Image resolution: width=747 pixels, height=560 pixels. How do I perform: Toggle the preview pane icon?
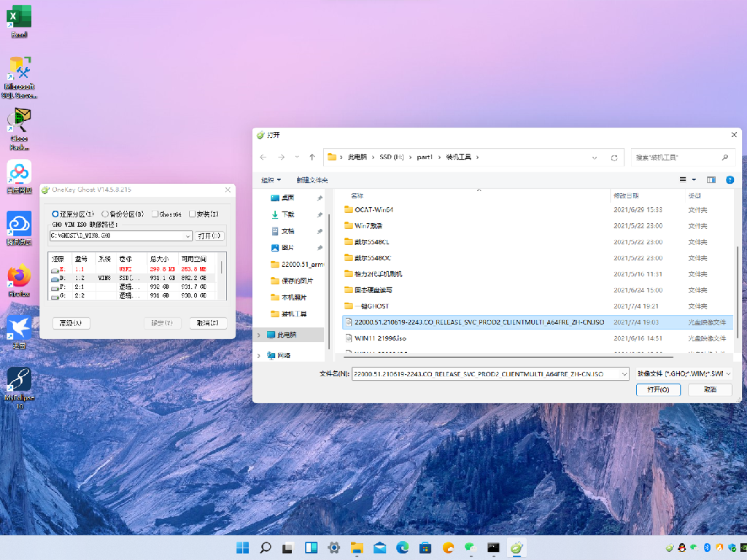(x=711, y=179)
